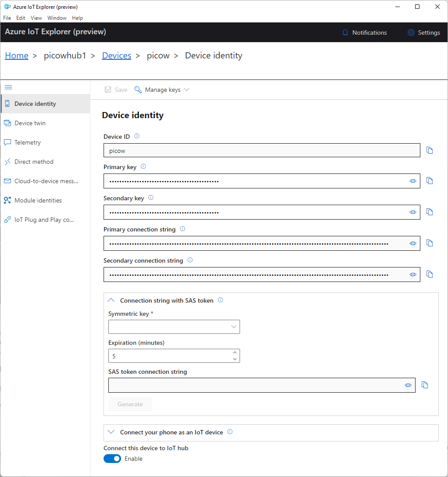Screen dimensions: 448x477
Task: Copy the Primary connection string
Action: tap(430, 243)
